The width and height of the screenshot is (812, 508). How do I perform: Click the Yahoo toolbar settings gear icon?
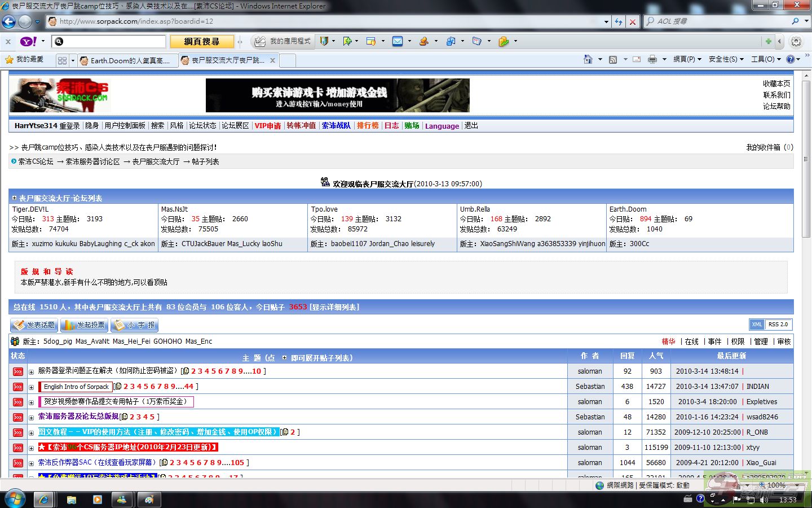pos(796,41)
